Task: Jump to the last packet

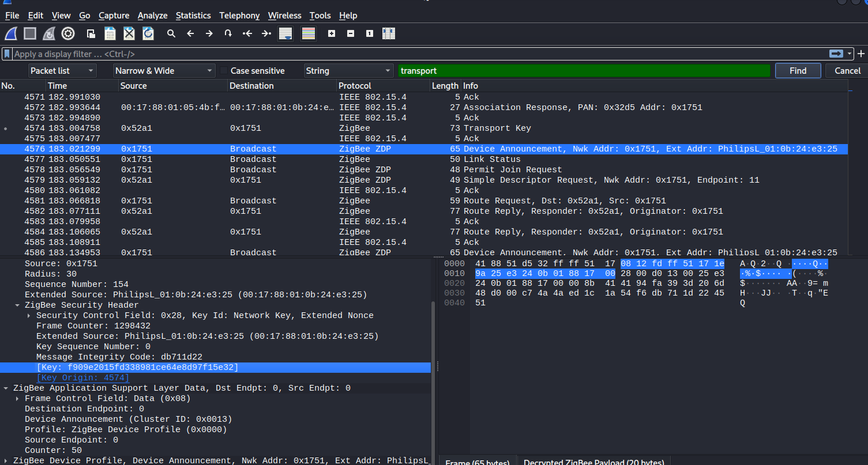Action: [266, 33]
